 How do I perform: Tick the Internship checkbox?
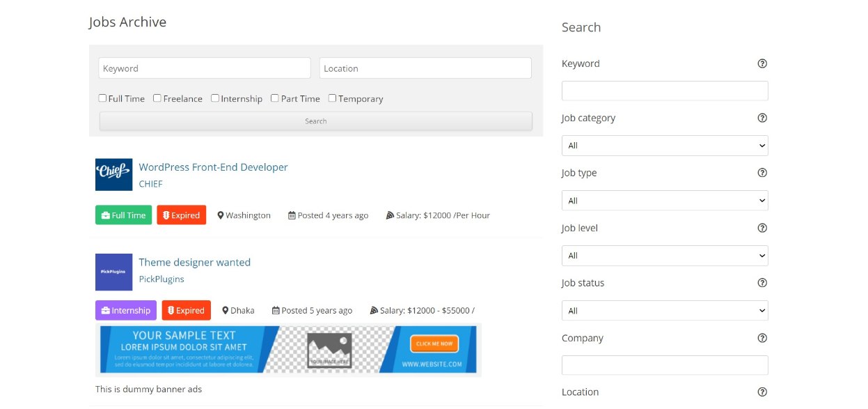coord(215,98)
